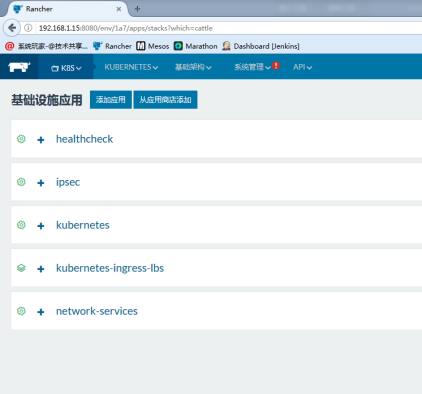Expand the network-services stack
Screen dimensions: 422x394
tap(41, 312)
